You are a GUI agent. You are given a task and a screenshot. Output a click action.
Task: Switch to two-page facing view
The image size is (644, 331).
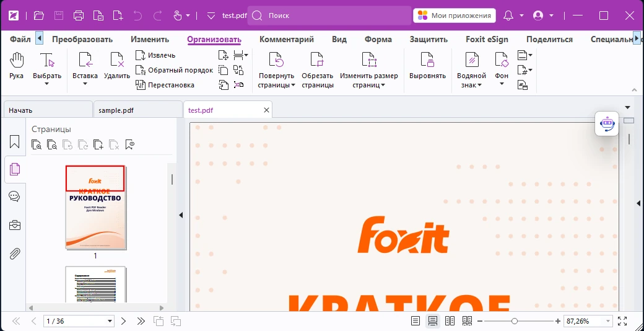(450, 321)
